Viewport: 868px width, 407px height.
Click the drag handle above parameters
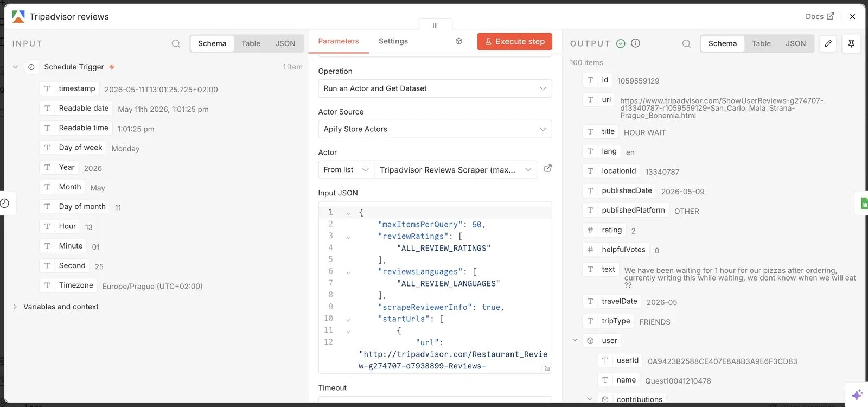coord(435,26)
